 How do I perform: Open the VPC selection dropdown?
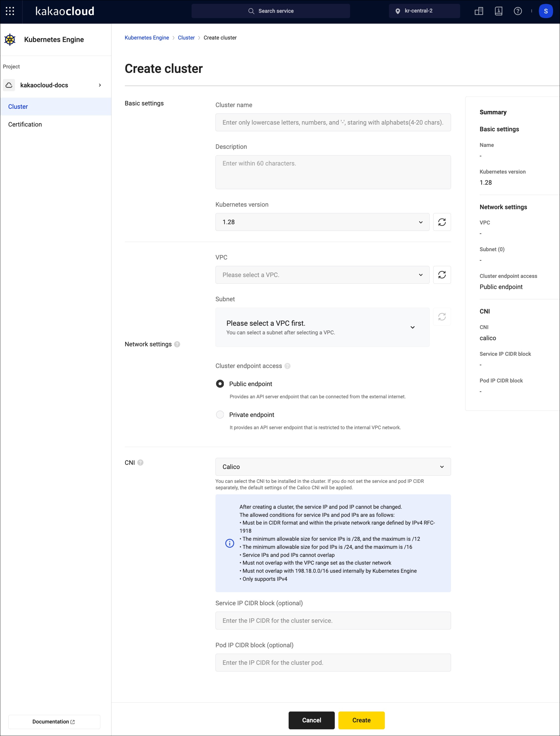[322, 275]
